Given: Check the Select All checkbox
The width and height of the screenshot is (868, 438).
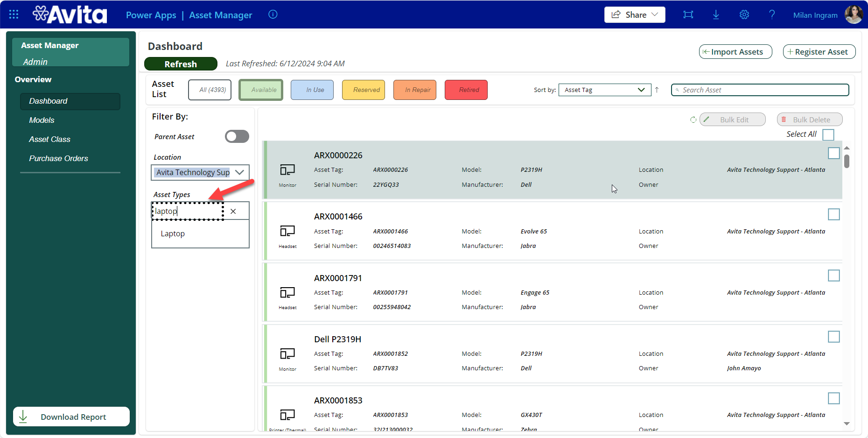Looking at the screenshot, I should (x=828, y=134).
